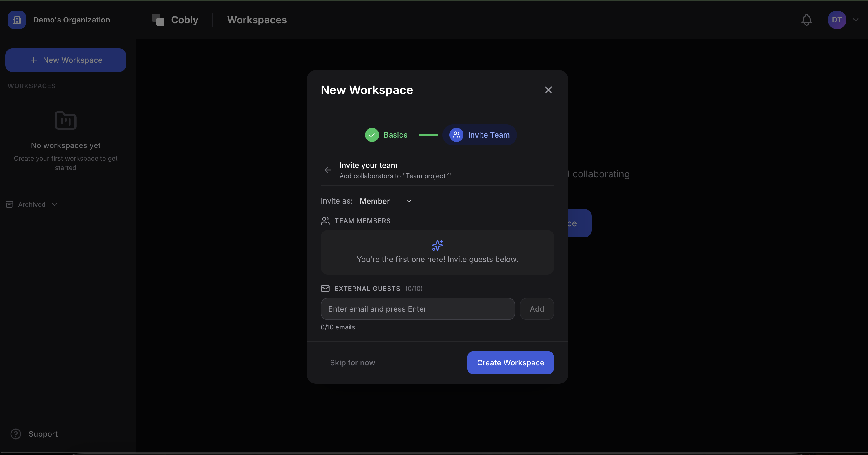868x455 pixels.
Task: Click Skip for now
Action: [x=353, y=363]
